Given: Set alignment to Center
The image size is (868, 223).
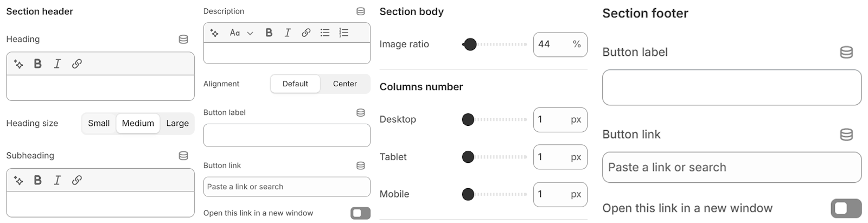Looking at the screenshot, I should [345, 84].
